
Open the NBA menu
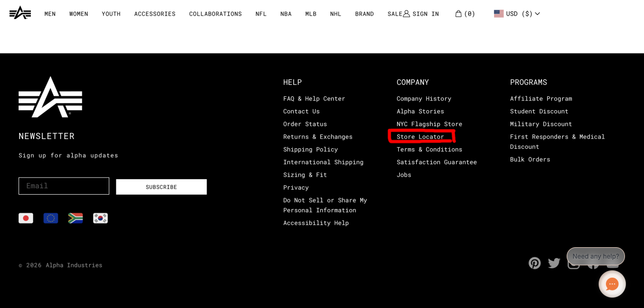(x=286, y=14)
